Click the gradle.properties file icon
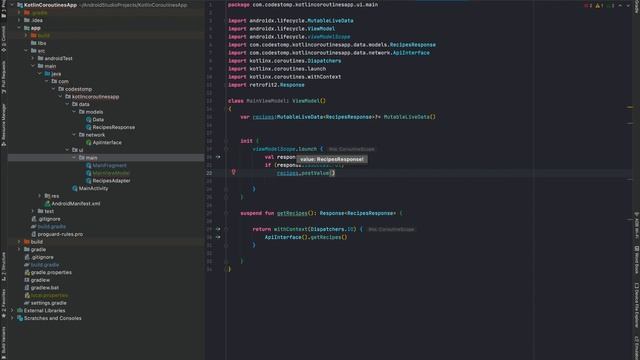 (27, 272)
